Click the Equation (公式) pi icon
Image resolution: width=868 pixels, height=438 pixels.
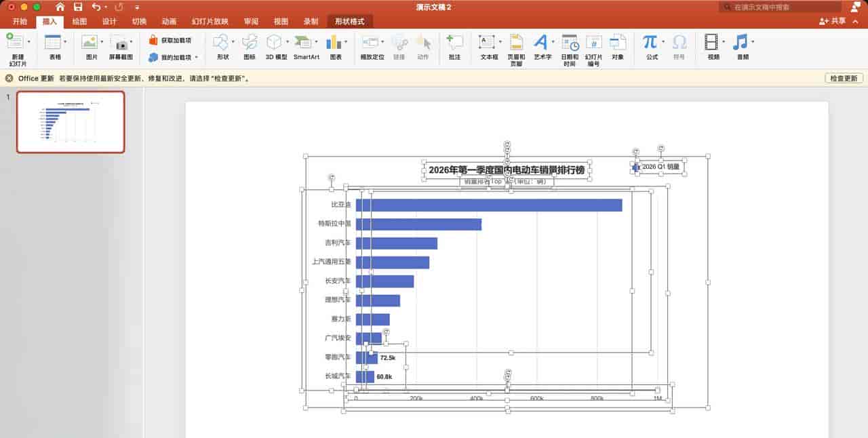(650, 42)
